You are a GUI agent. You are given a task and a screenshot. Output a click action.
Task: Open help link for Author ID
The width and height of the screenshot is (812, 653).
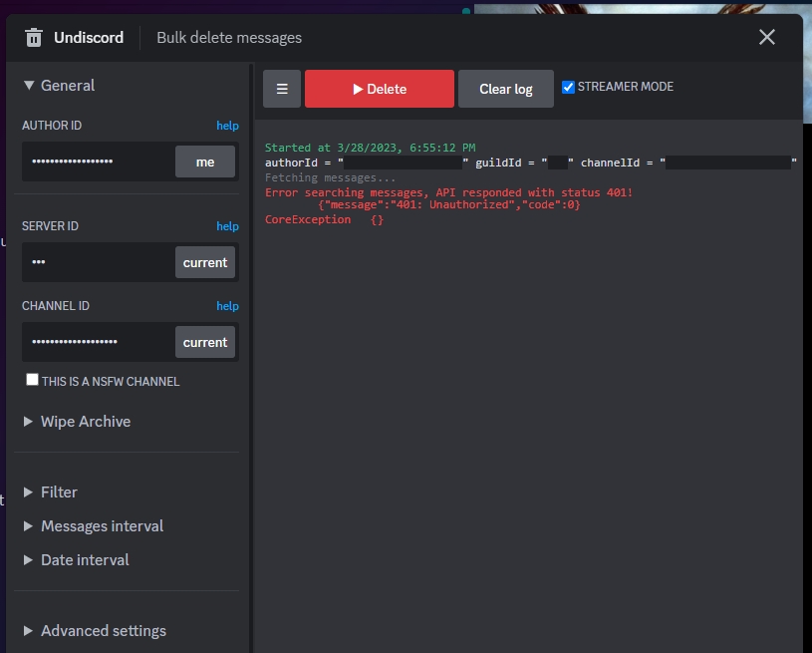(227, 126)
